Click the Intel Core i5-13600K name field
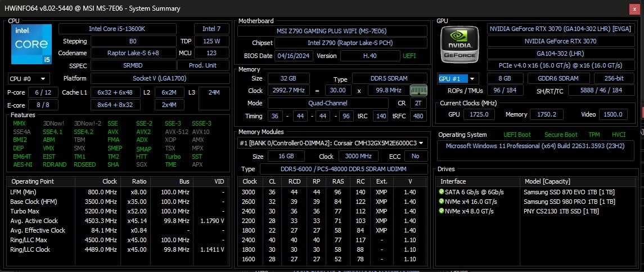The height and width of the screenshot is (272, 644). click(x=118, y=29)
